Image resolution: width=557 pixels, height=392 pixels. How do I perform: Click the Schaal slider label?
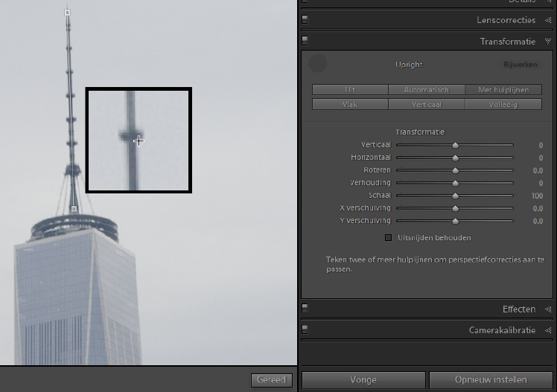[379, 196]
